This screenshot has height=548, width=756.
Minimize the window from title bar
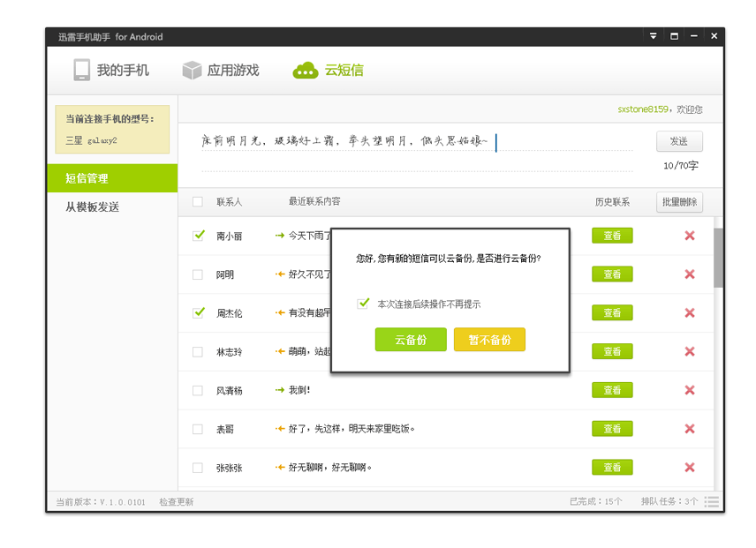(x=694, y=36)
